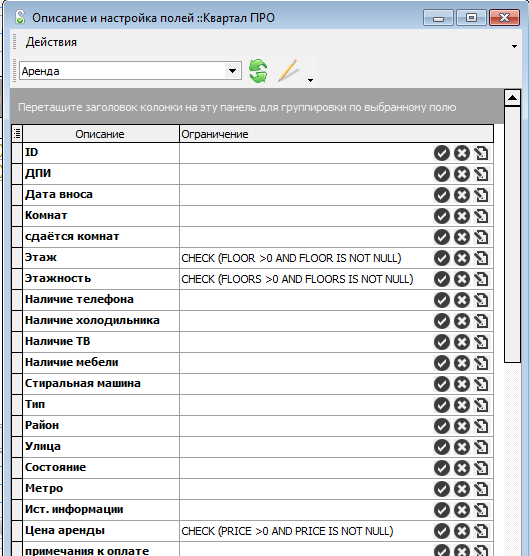Click the Ограничение column header
Image resolution: width=529 pixels, height=556 pixels.
(336, 134)
